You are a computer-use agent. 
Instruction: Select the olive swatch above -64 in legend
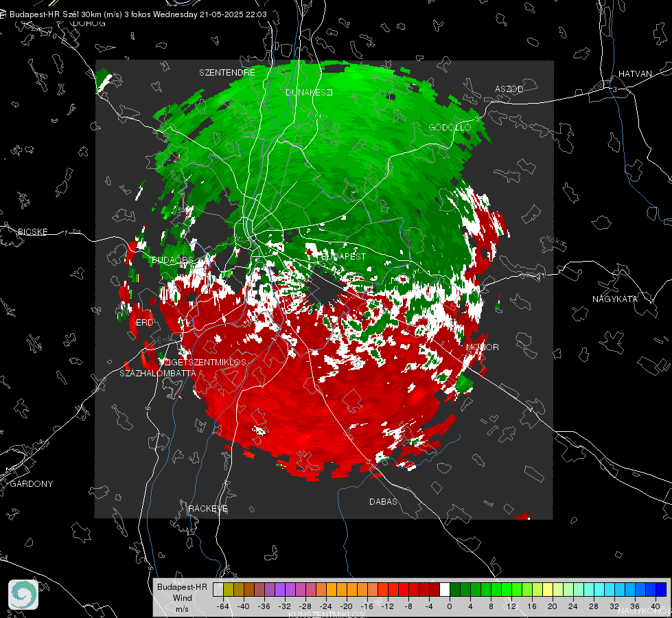pos(229,589)
